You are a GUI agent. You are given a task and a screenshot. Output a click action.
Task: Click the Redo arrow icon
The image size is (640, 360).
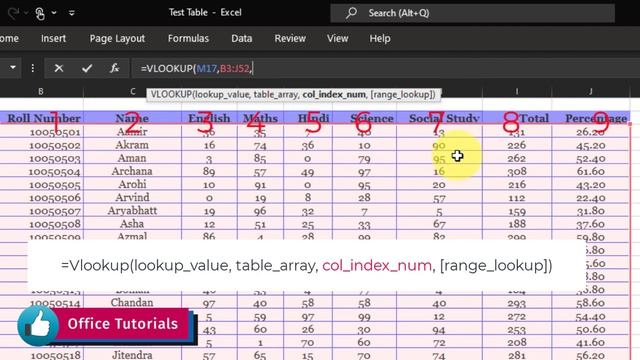pos(13,13)
